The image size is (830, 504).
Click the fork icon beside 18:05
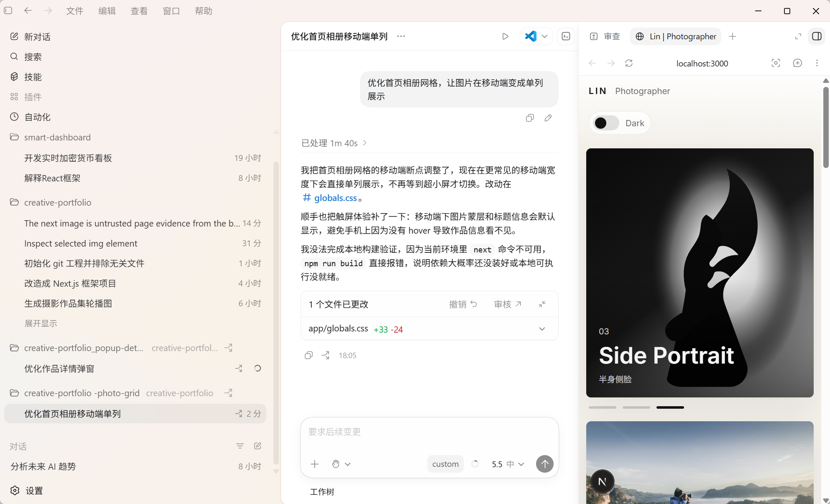click(x=325, y=355)
